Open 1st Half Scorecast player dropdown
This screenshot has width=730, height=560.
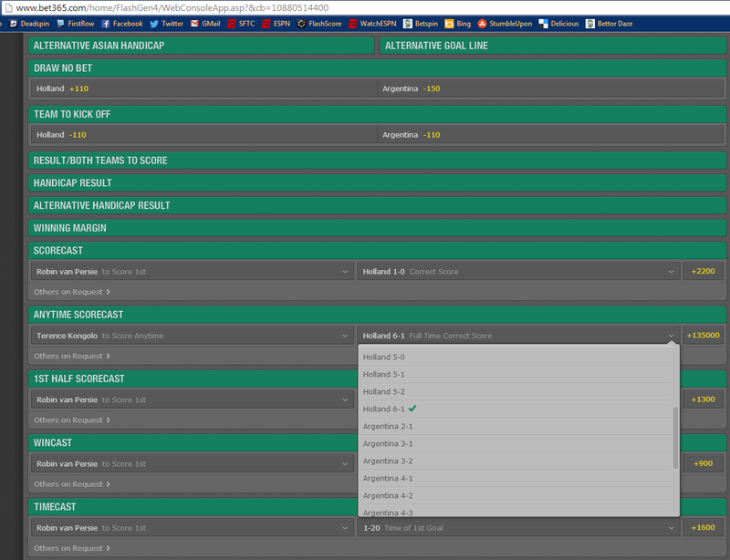(193, 399)
